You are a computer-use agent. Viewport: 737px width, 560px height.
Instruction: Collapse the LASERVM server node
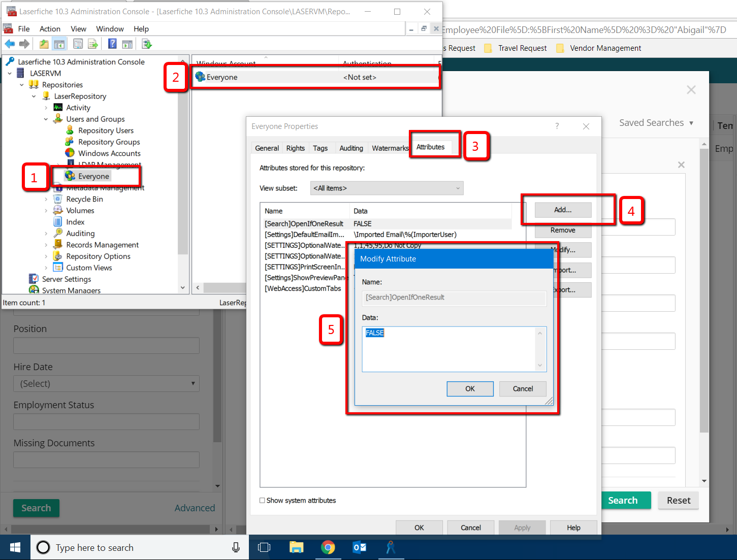10,73
